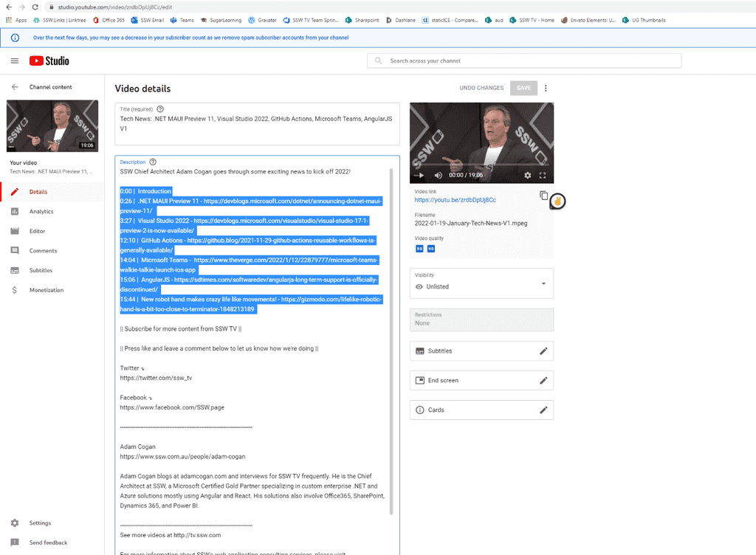Screen dimensions: 756x555
Task: Collapse the Studio sidebar with the hamburger menu
Action: click(15, 61)
